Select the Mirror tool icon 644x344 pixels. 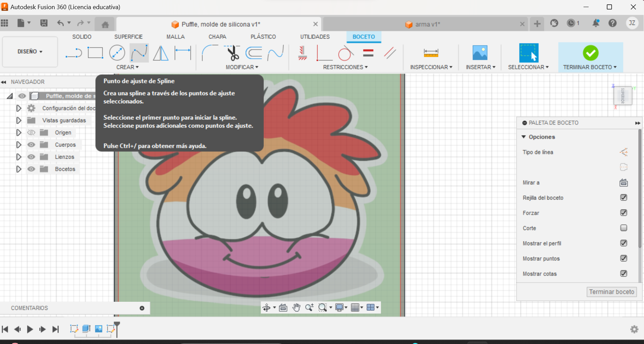click(161, 53)
